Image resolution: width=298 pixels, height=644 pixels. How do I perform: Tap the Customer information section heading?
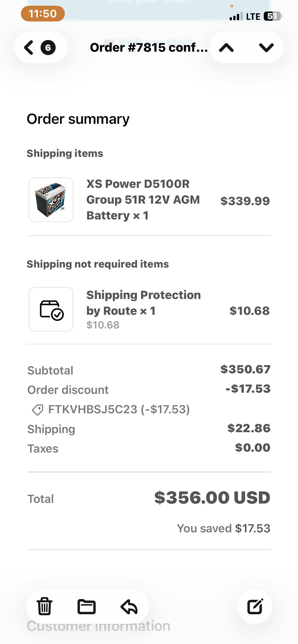coord(98,626)
